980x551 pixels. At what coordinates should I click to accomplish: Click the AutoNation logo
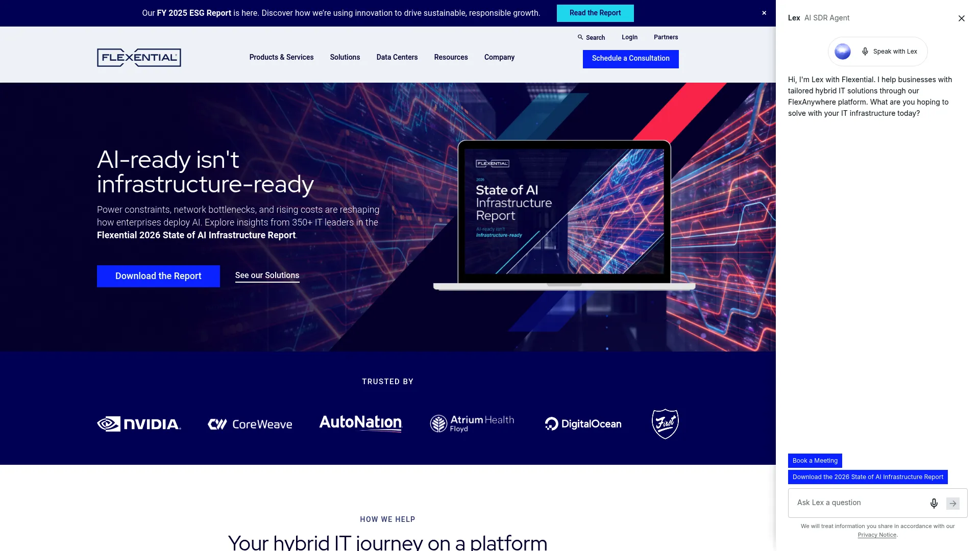click(x=361, y=423)
